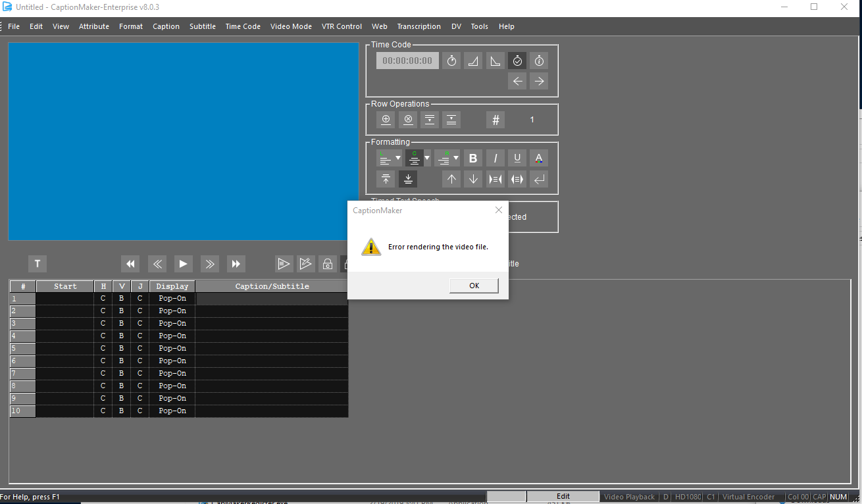Add a new caption row
Viewport: 862px width, 504px height.
coord(386,119)
